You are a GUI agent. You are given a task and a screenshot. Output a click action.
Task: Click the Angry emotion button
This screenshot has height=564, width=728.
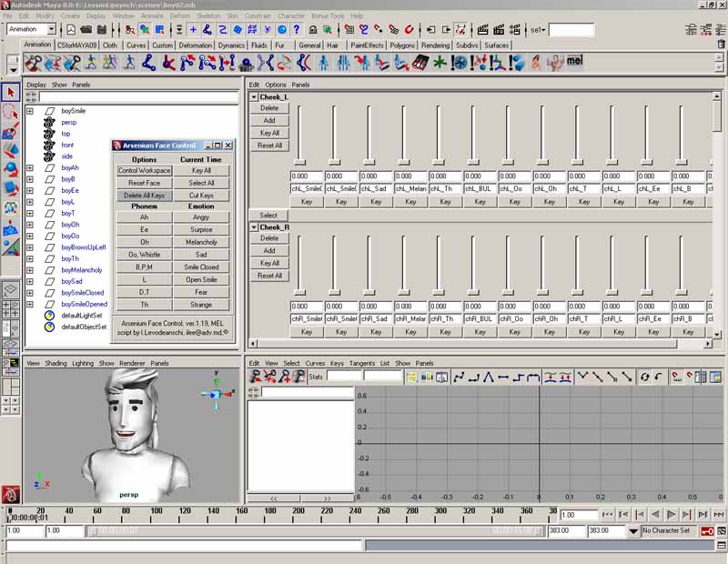[201, 217]
